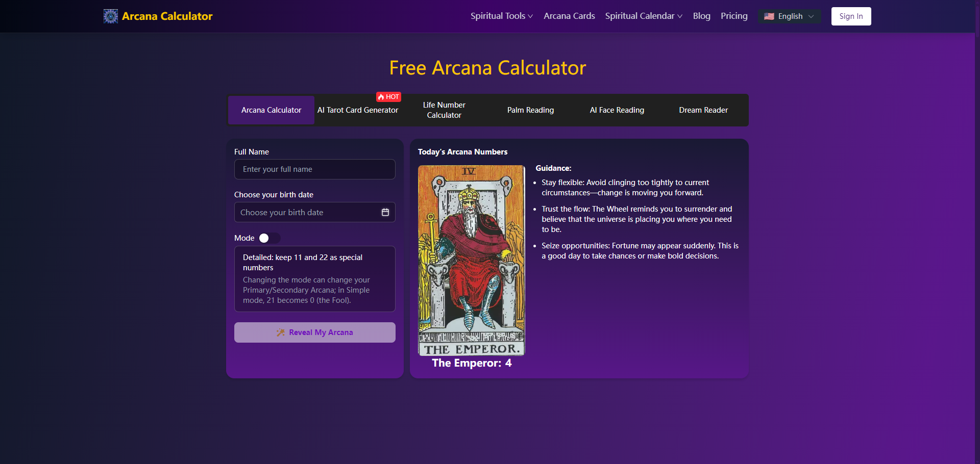Click the 'The Emperor: 4' caption
Image resolution: width=980 pixels, height=464 pixels.
tap(472, 363)
